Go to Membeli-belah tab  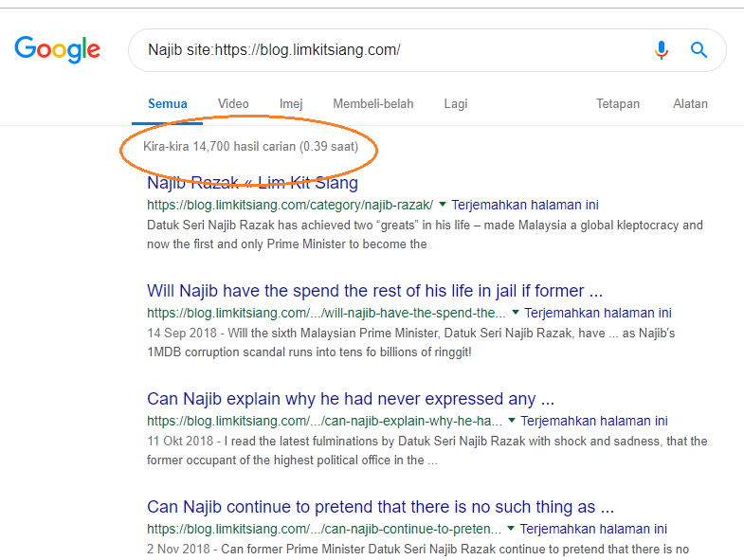tap(372, 104)
